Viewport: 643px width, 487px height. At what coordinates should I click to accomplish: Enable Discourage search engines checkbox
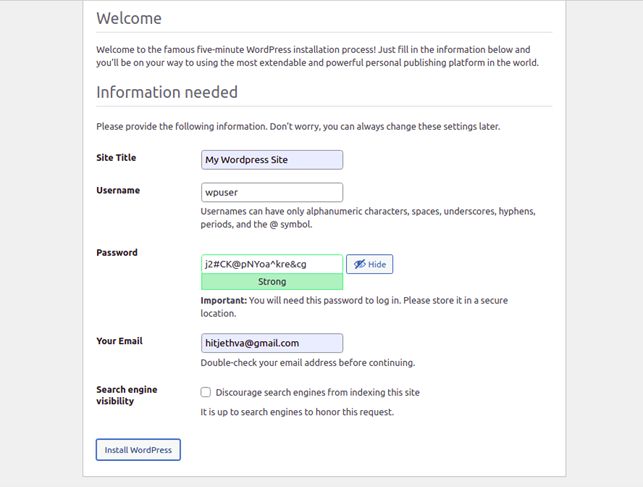pyautogui.click(x=205, y=392)
